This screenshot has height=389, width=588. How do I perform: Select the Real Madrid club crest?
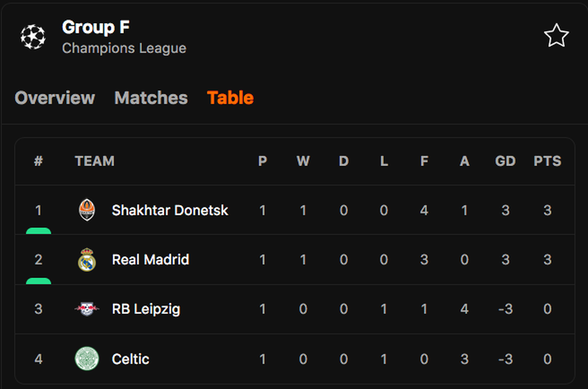coord(86,259)
